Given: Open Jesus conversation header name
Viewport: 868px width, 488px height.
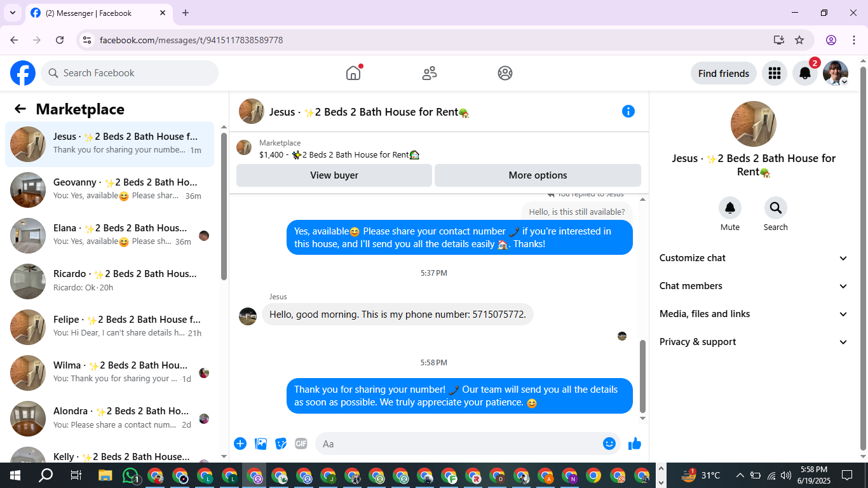Looking at the screenshot, I should point(369,112).
